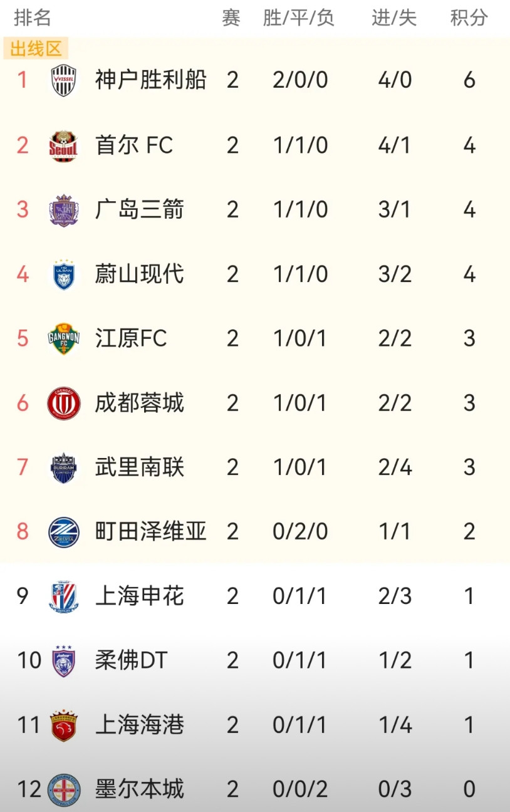Open the 成都蓉城 team link
This screenshot has width=510, height=812.
139,403
